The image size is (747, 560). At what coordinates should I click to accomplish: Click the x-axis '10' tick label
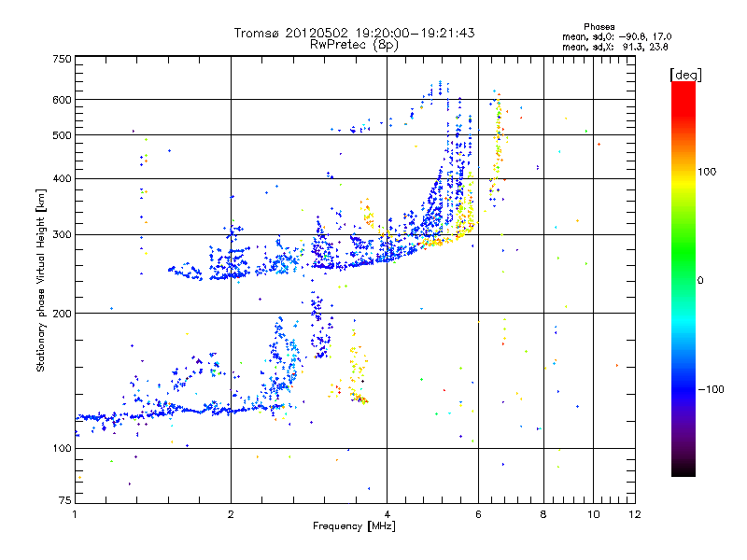tap(593, 514)
